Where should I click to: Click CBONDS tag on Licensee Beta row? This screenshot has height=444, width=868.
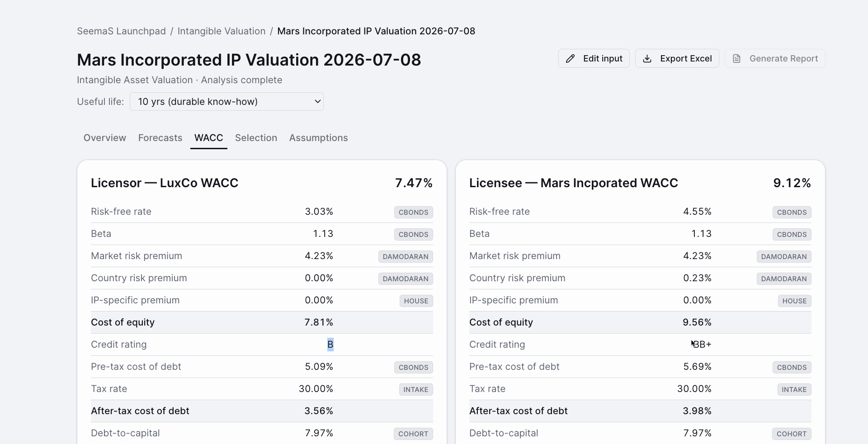pos(792,235)
